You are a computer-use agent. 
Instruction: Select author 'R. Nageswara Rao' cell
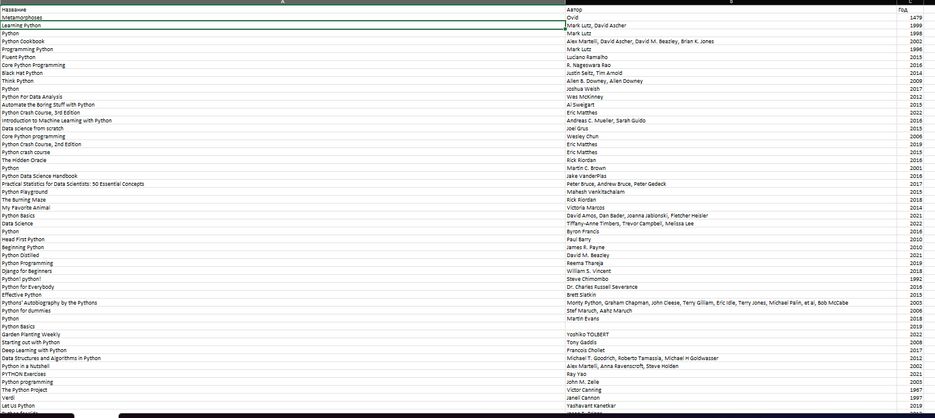tap(731, 65)
